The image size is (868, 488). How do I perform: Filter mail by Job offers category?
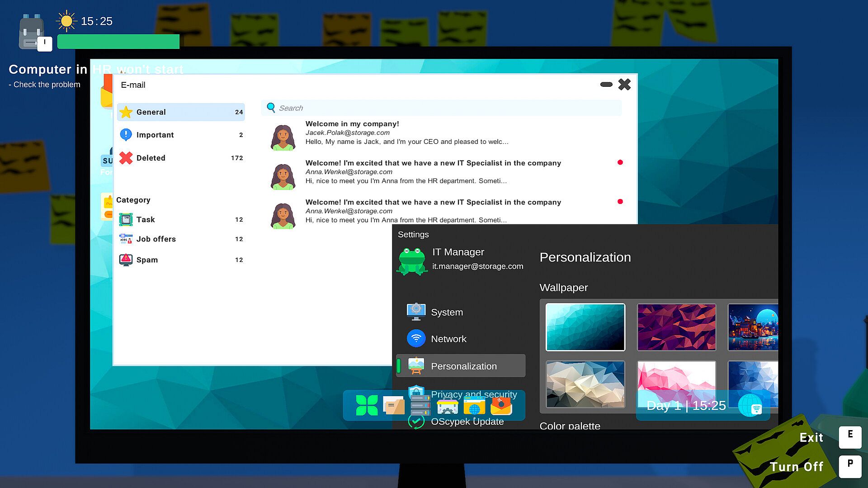click(181, 239)
